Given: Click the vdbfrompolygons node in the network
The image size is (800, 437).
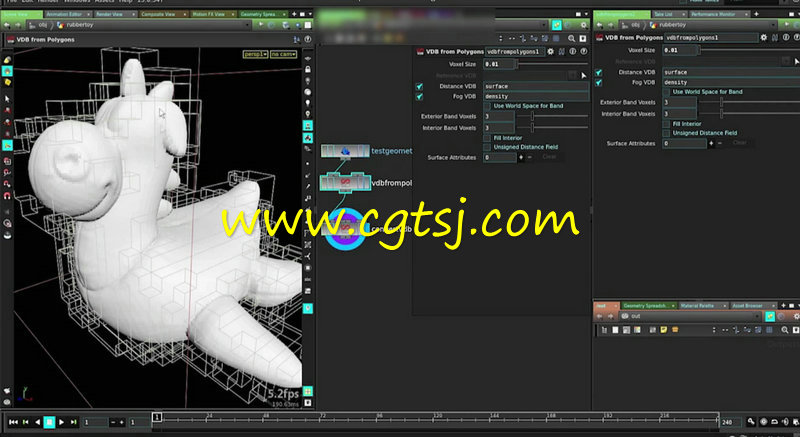Looking at the screenshot, I should 345,182.
